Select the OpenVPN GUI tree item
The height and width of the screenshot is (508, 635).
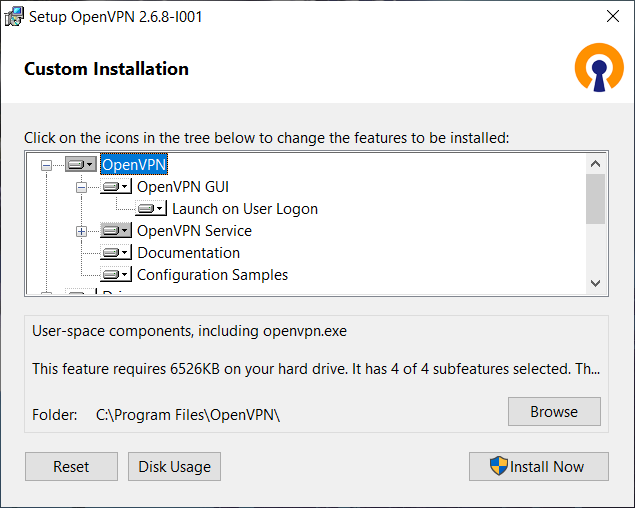pyautogui.click(x=183, y=187)
